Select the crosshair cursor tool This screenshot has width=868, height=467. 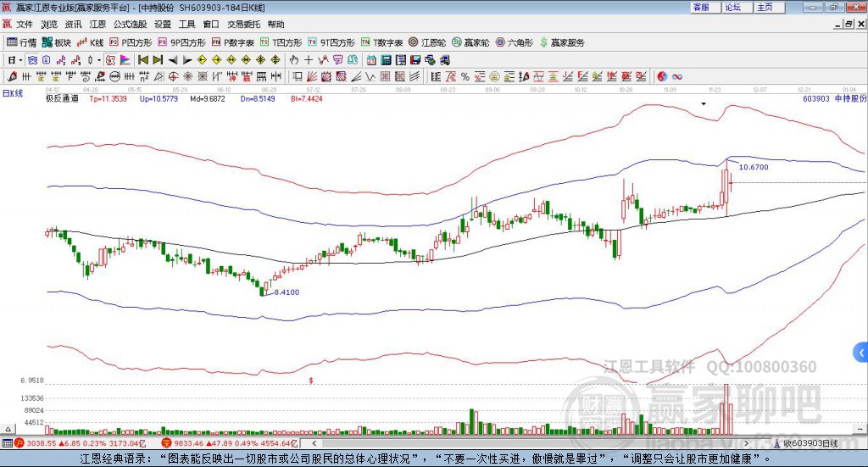(x=309, y=60)
